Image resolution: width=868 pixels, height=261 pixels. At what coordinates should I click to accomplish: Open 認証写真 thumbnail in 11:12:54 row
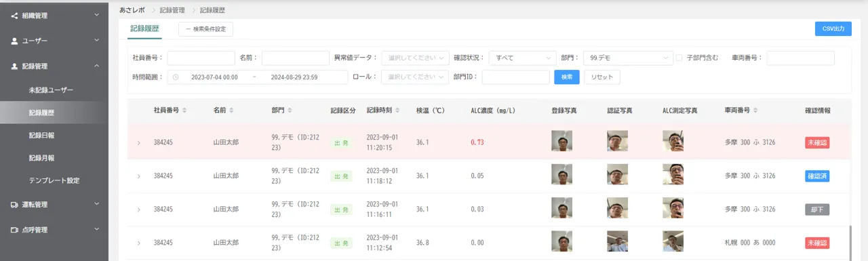[x=617, y=241]
